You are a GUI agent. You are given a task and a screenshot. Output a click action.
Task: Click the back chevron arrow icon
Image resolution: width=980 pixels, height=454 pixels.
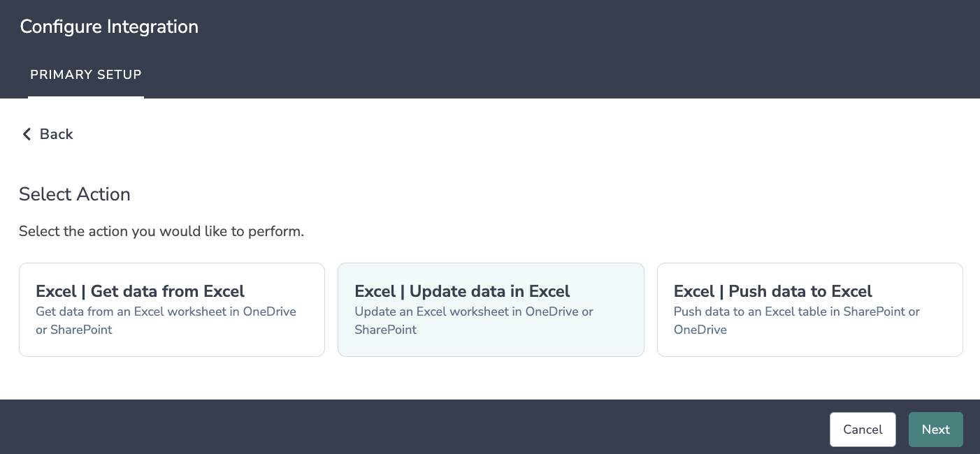(27, 134)
